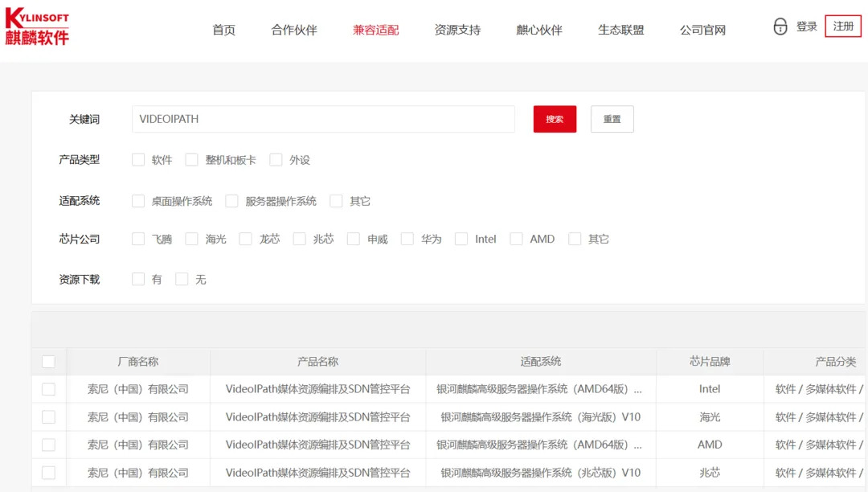Click the 银河麒麟高级服务器操作系统 (兆芯版) V10 cell

541,474
